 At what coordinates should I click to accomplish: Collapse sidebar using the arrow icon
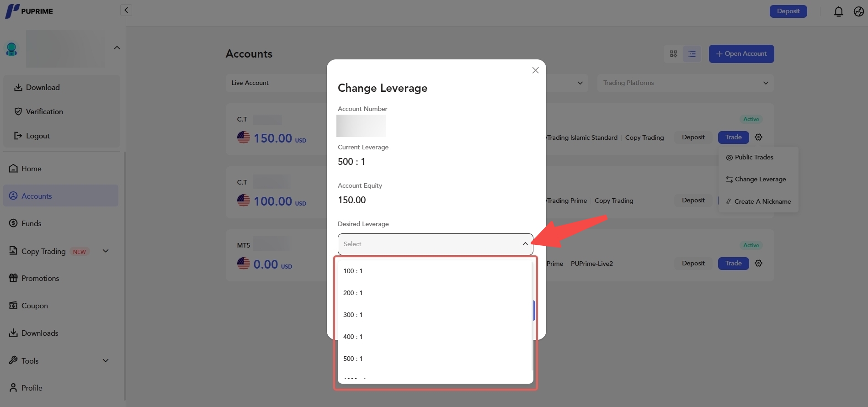tap(126, 10)
